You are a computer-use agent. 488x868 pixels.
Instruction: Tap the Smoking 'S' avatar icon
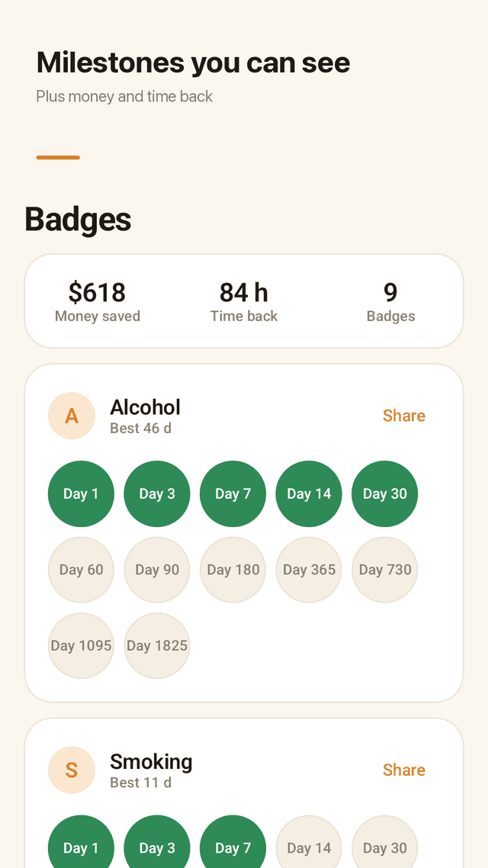pos(72,770)
